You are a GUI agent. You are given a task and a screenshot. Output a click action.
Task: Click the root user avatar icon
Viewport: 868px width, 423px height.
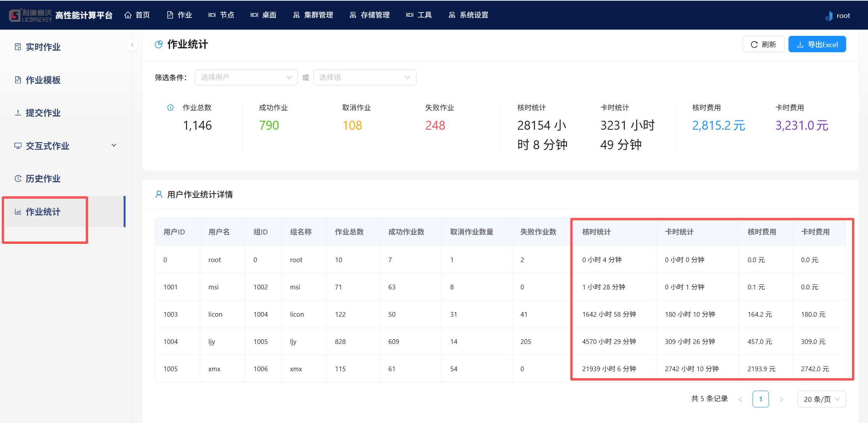(829, 16)
